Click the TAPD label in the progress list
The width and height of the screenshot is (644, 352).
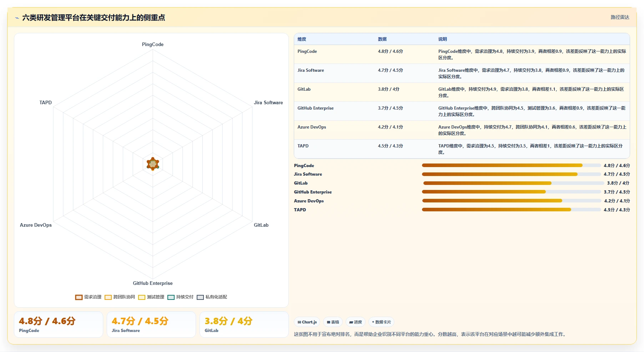coord(300,210)
